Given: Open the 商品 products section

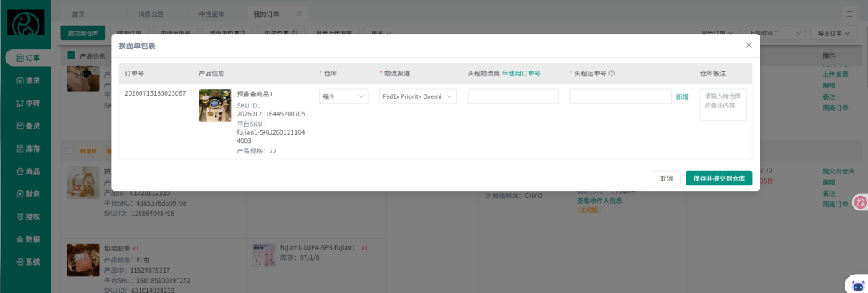Looking at the screenshot, I should tap(27, 171).
